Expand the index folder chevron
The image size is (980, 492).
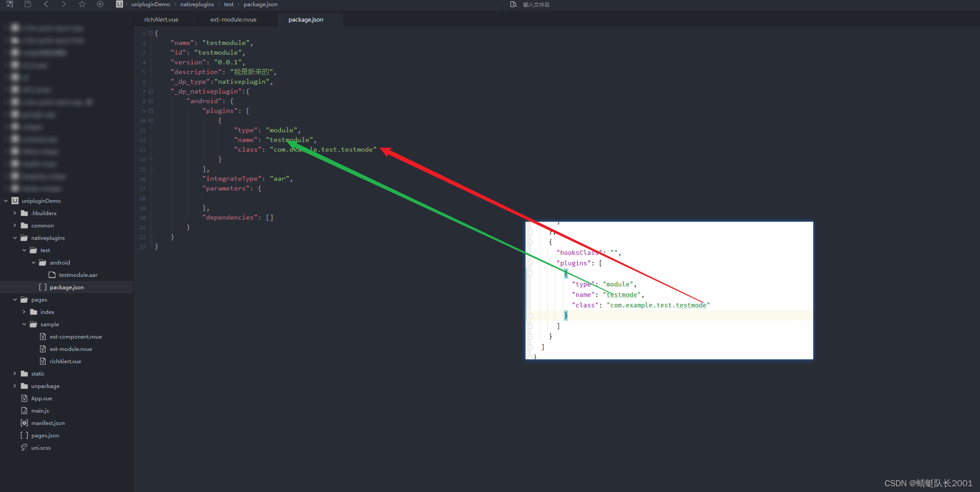(x=24, y=312)
